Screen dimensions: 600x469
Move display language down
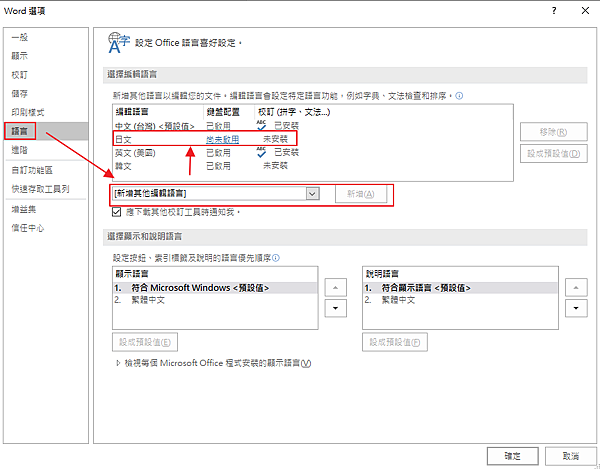pos(336,308)
